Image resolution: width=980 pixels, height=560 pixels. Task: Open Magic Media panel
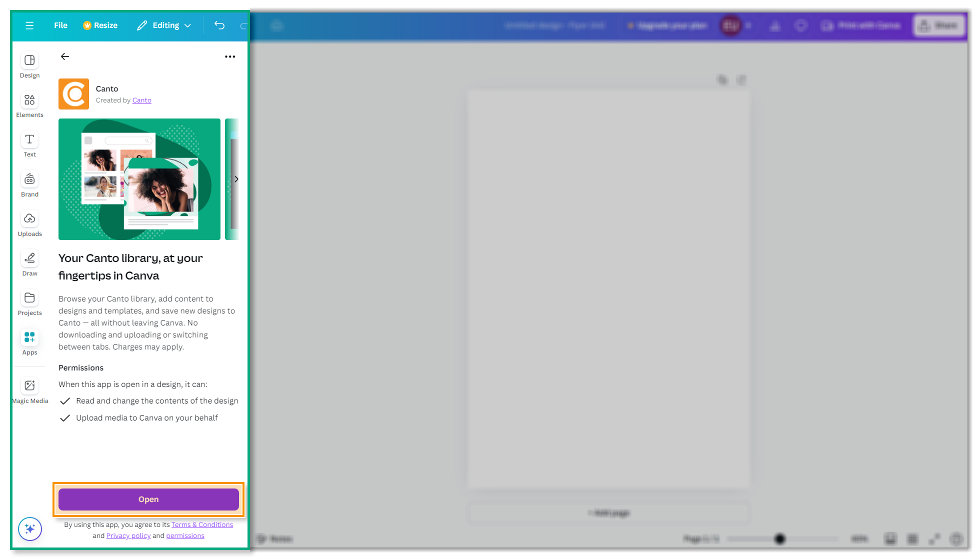(30, 388)
